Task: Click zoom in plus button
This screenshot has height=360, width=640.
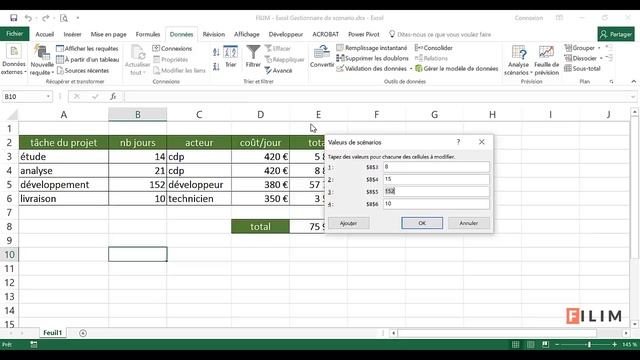Action: [614, 345]
